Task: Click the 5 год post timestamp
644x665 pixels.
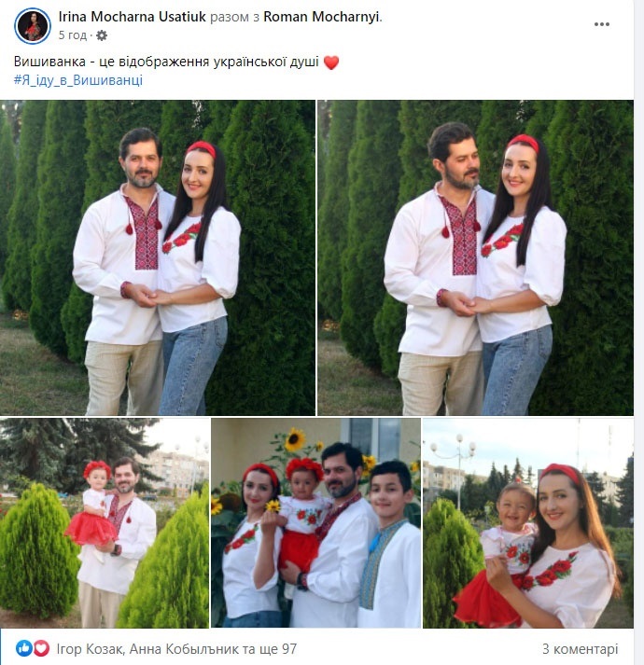Action: 72,35
